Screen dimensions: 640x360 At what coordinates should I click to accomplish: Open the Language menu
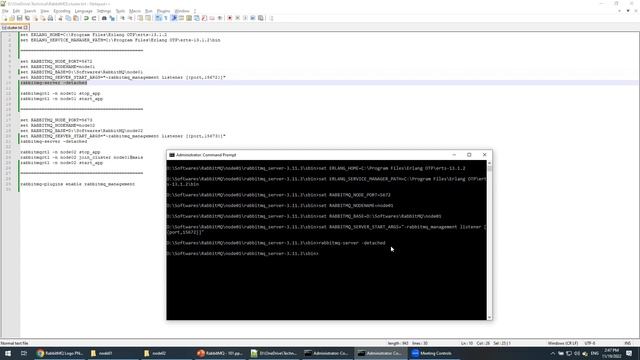84,11
